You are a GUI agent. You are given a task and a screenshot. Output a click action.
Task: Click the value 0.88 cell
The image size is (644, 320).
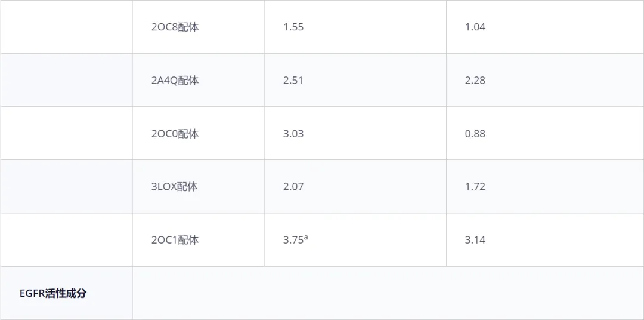[x=544, y=133]
